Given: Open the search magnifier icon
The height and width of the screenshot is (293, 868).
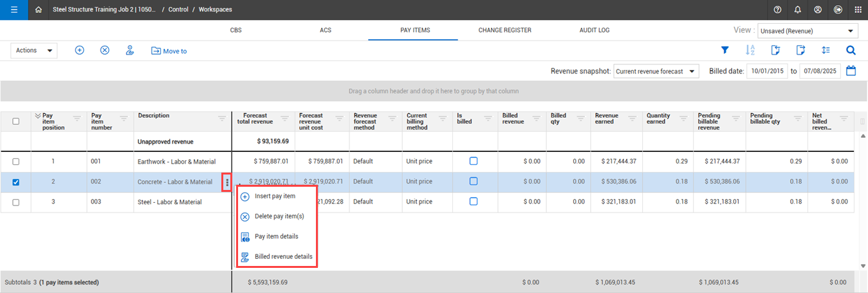Looking at the screenshot, I should click(x=851, y=50).
